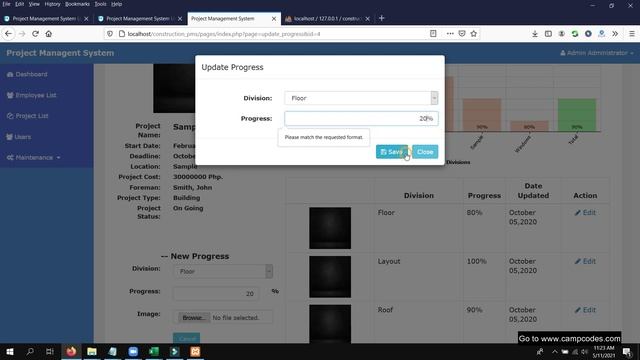Open the Windows notification center
640x360 pixels.
coord(627,351)
